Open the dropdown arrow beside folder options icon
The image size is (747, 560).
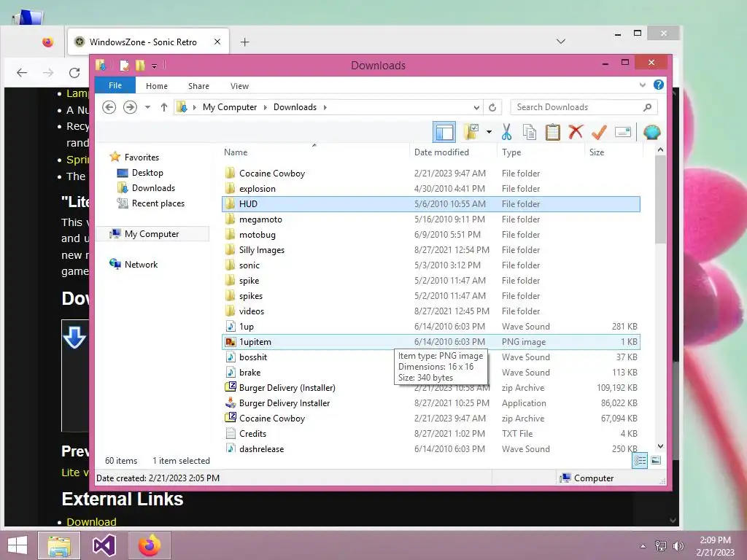(489, 132)
